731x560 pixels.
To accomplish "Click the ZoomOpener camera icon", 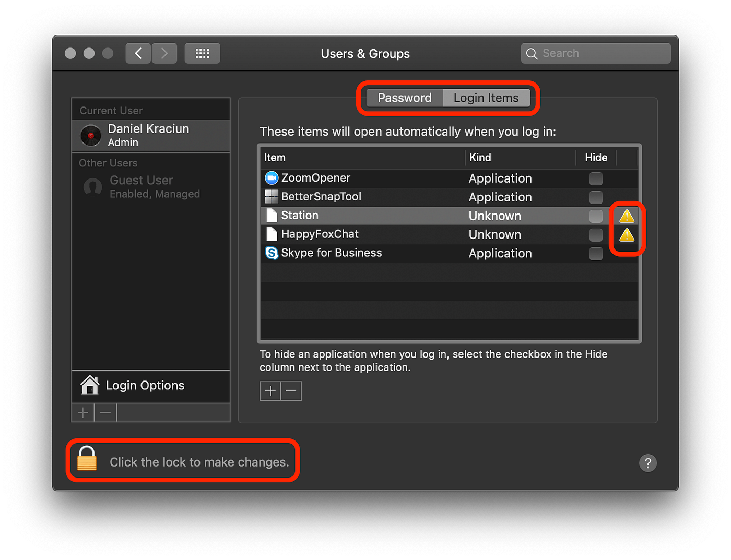I will [272, 178].
